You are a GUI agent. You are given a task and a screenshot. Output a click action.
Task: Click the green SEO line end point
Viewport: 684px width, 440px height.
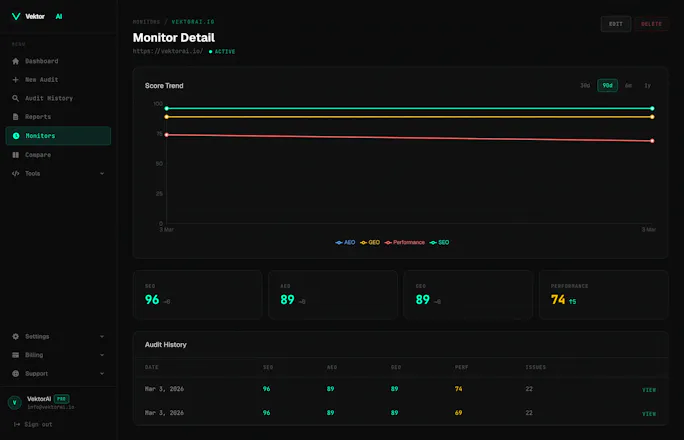652,108
